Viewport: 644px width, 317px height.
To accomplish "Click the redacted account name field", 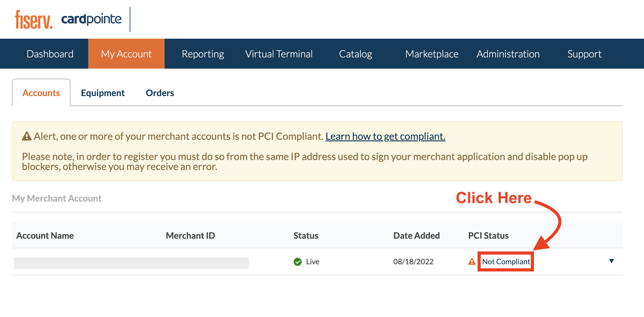I will (131, 263).
